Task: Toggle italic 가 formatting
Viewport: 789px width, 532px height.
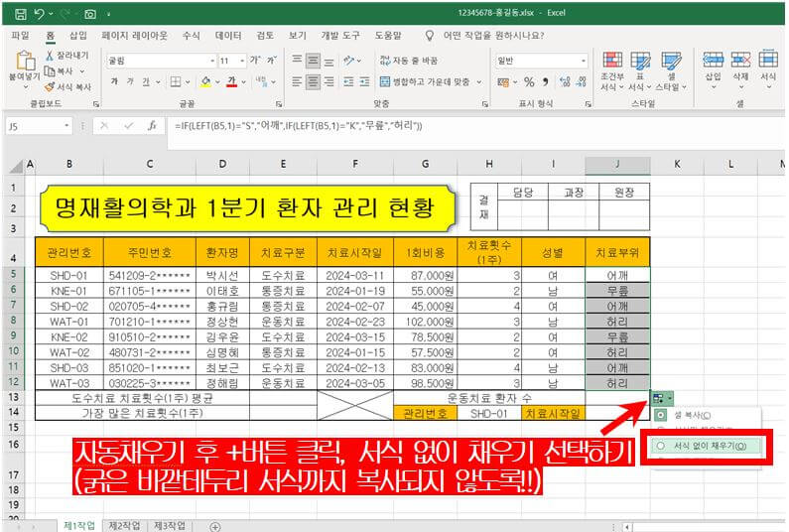Action: tap(130, 81)
